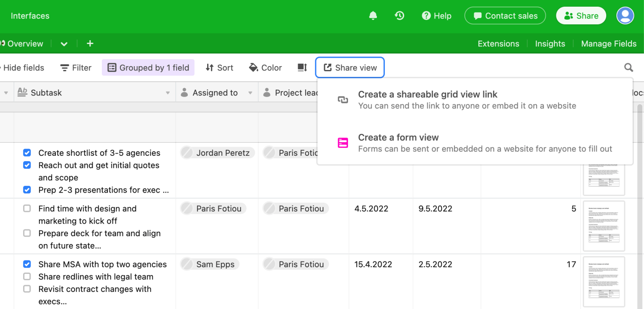Expand the Overview view chevron
Image resolution: width=644 pixels, height=309 pixels.
coord(64,43)
